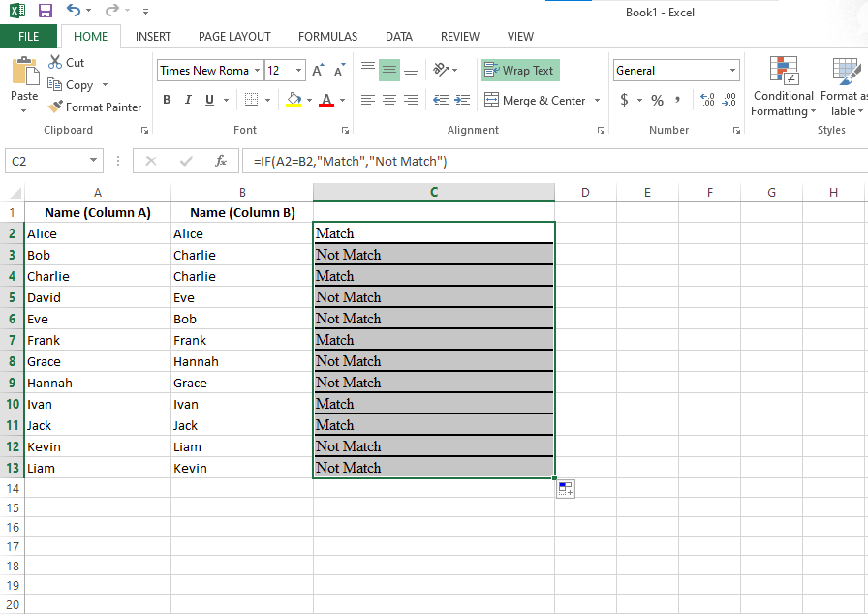Viewport: 868px width, 614px height.
Task: Click the Format Painter brush icon
Action: point(55,107)
